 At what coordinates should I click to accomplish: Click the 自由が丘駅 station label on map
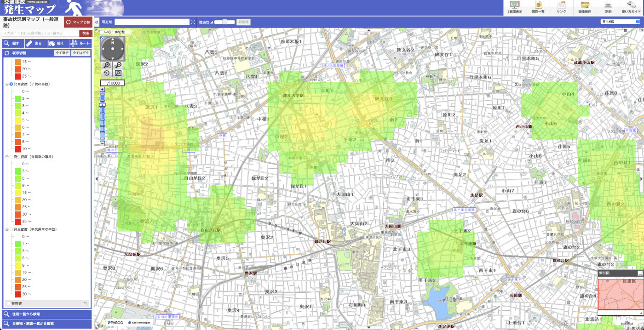pyautogui.click(x=210, y=229)
